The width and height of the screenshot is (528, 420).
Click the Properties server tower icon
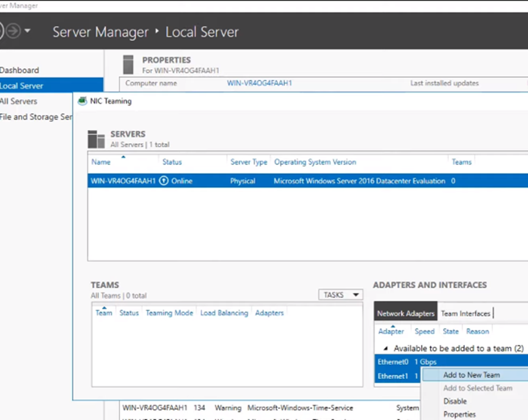coord(128,65)
